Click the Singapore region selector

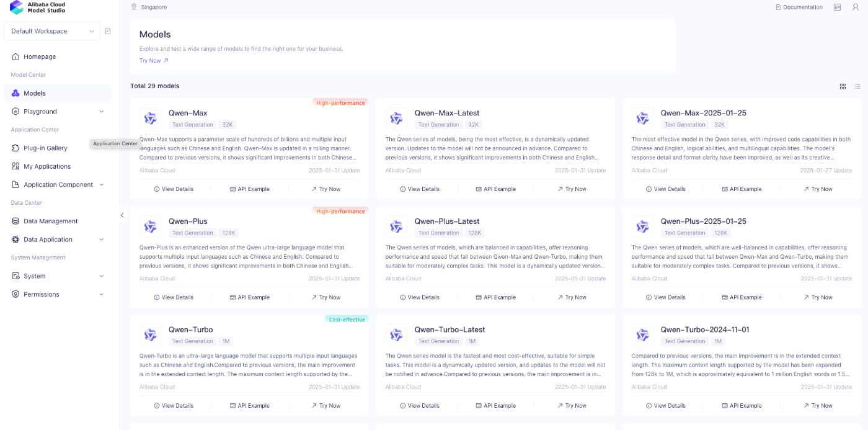point(149,7)
